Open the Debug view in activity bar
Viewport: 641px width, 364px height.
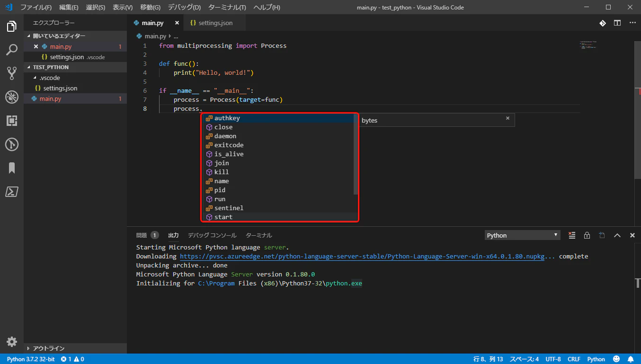[12, 97]
